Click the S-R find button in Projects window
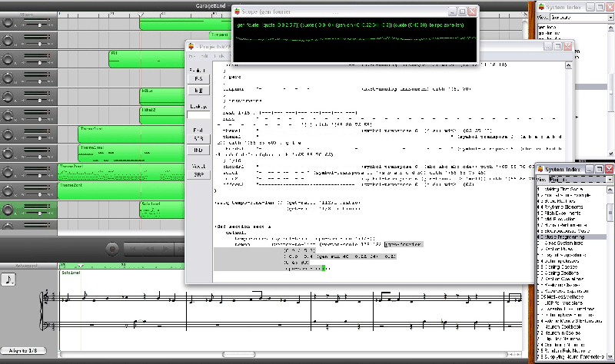The image size is (615, 364). pyautogui.click(x=198, y=139)
